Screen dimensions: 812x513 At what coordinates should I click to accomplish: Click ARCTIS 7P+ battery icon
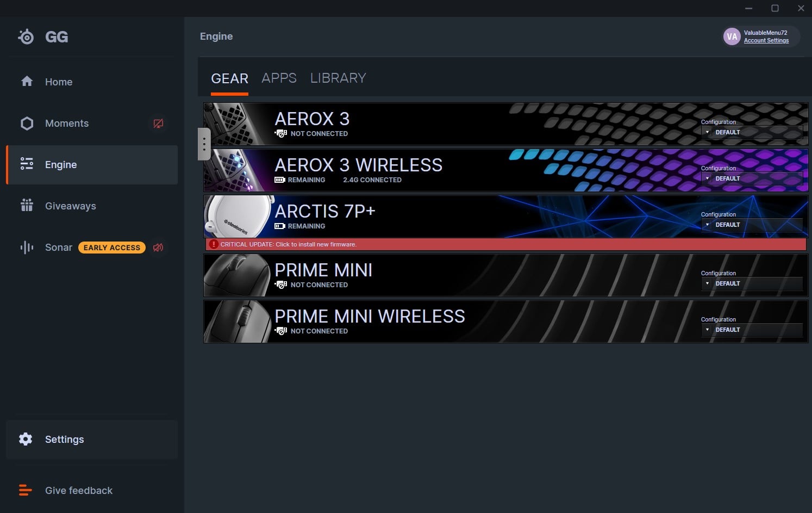(280, 226)
